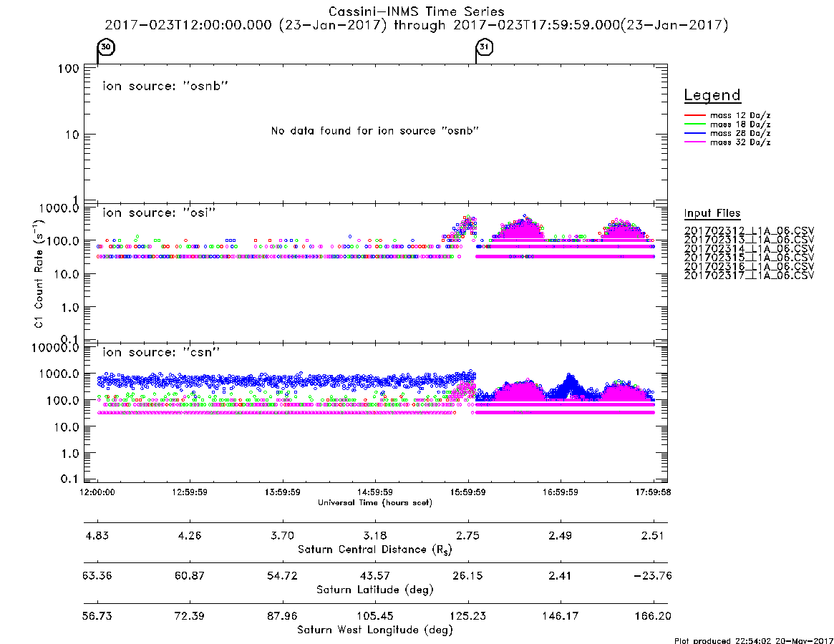Click the green mass 18 Da/z legend line
The height and width of the screenshot is (644, 834).
694,124
